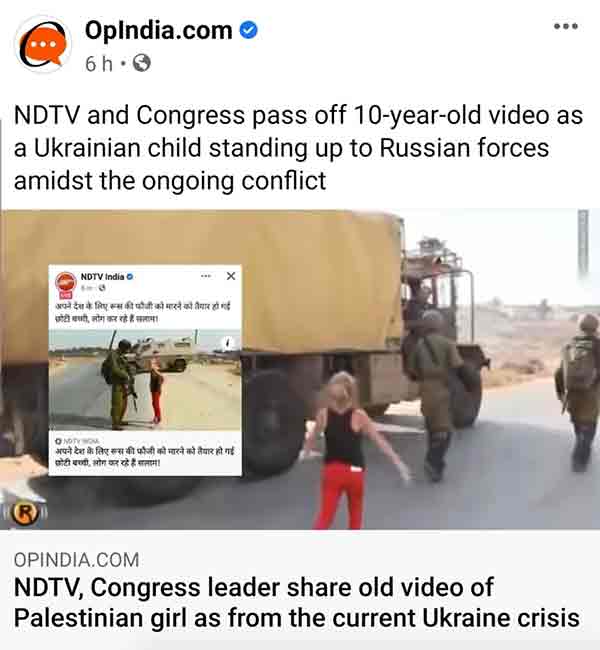The width and height of the screenshot is (600, 650).
Task: Click the orange R watermark badge on image
Action: coord(25,513)
